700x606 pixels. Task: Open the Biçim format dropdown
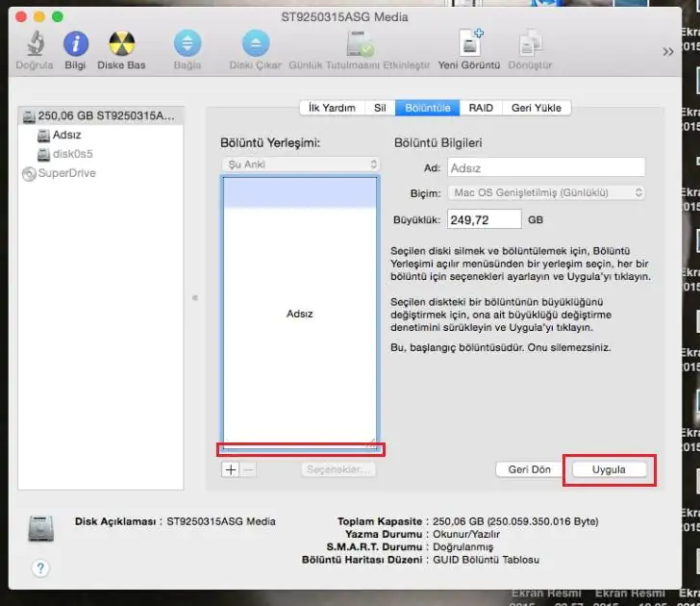click(546, 192)
